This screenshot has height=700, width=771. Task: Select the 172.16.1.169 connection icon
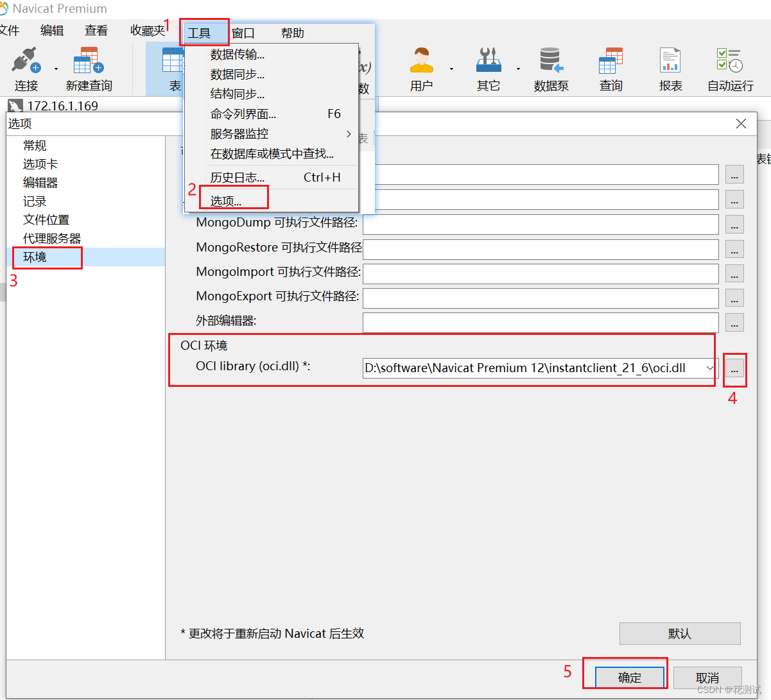[x=15, y=107]
